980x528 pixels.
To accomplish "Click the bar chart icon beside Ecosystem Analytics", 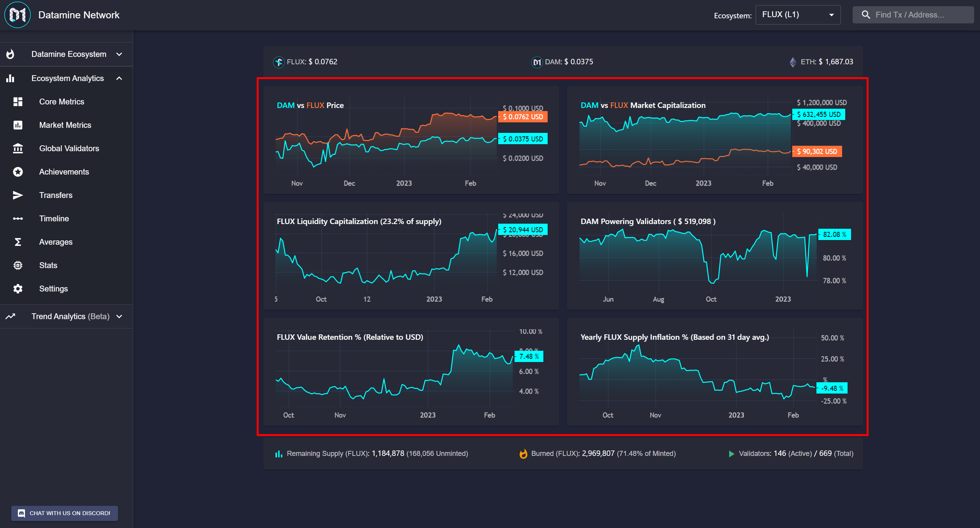I will (11, 78).
